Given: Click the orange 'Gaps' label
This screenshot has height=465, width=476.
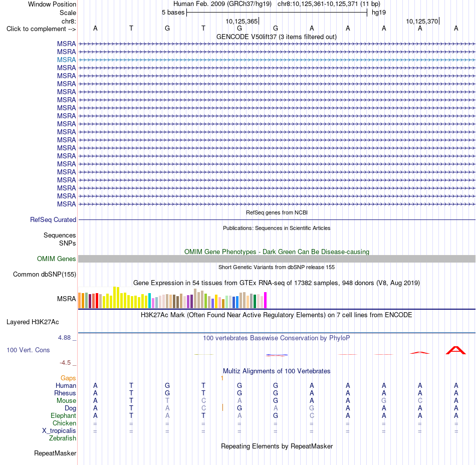Looking at the screenshot, I should click(68, 378).
